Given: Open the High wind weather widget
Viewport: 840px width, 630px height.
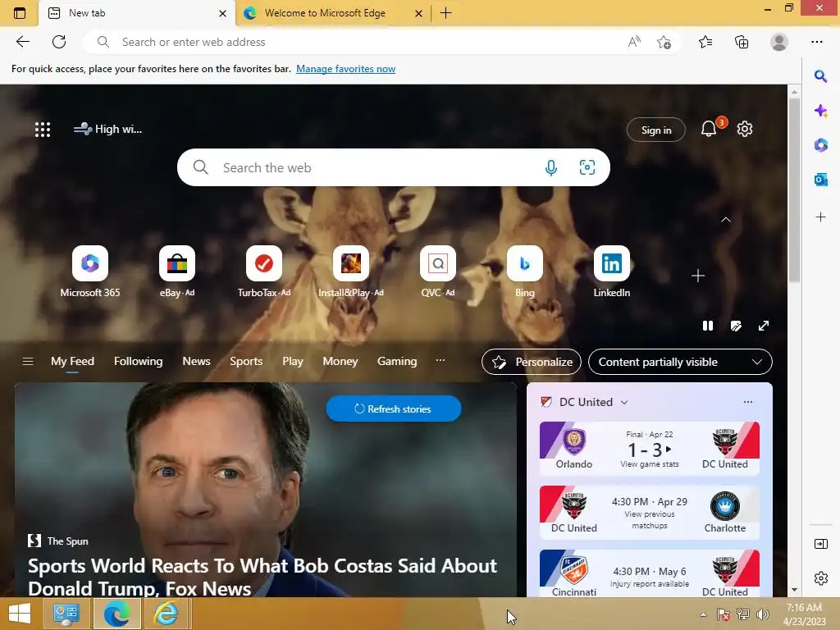Looking at the screenshot, I should tap(107, 129).
